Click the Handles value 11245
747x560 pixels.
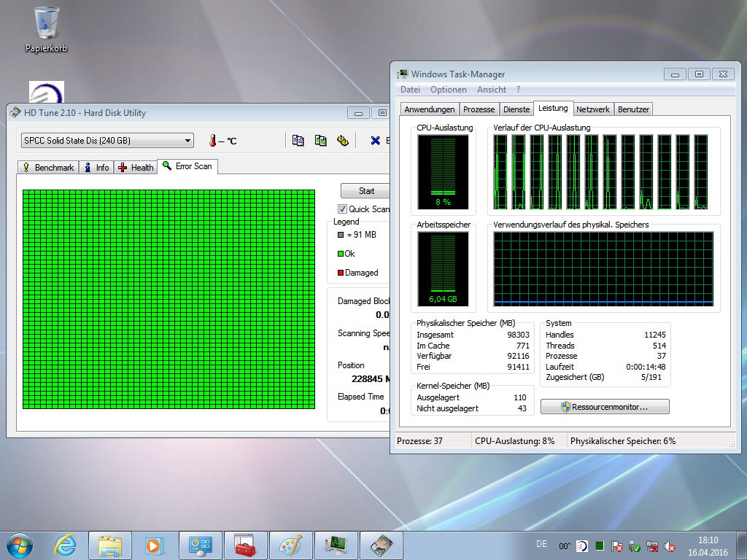(655, 335)
